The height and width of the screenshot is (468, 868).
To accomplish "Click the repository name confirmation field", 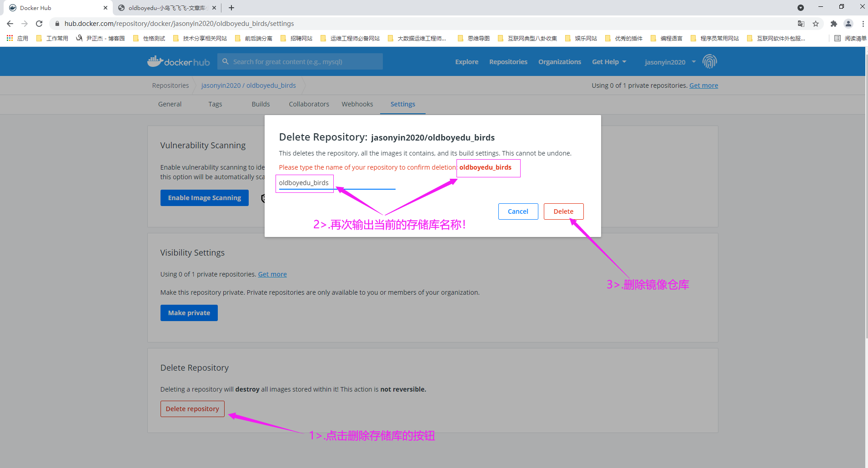I will 336,183.
